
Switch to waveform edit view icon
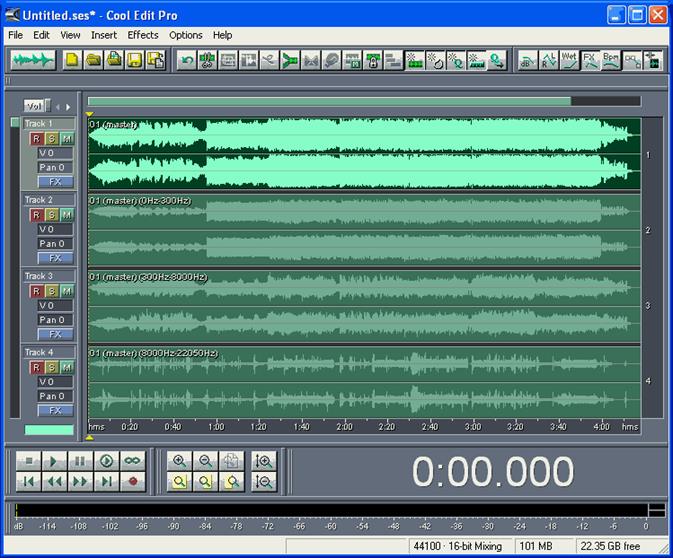click(x=32, y=60)
